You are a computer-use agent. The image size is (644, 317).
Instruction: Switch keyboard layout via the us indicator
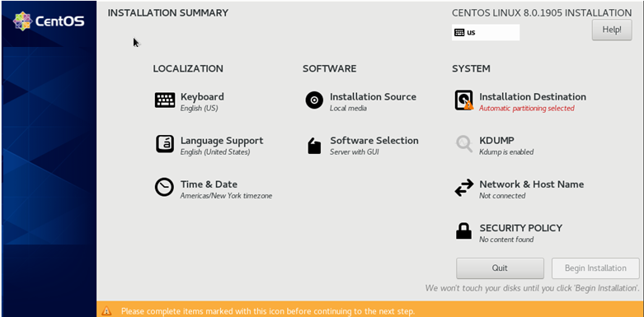point(486,32)
